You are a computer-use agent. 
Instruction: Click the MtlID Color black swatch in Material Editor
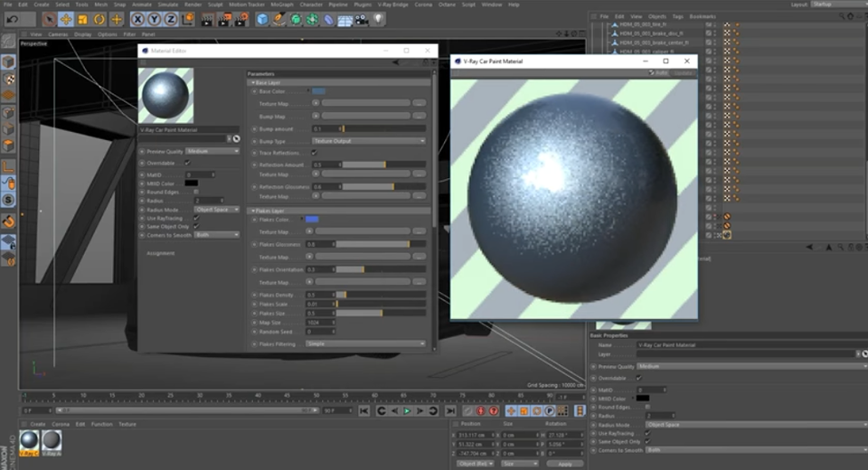tap(191, 183)
